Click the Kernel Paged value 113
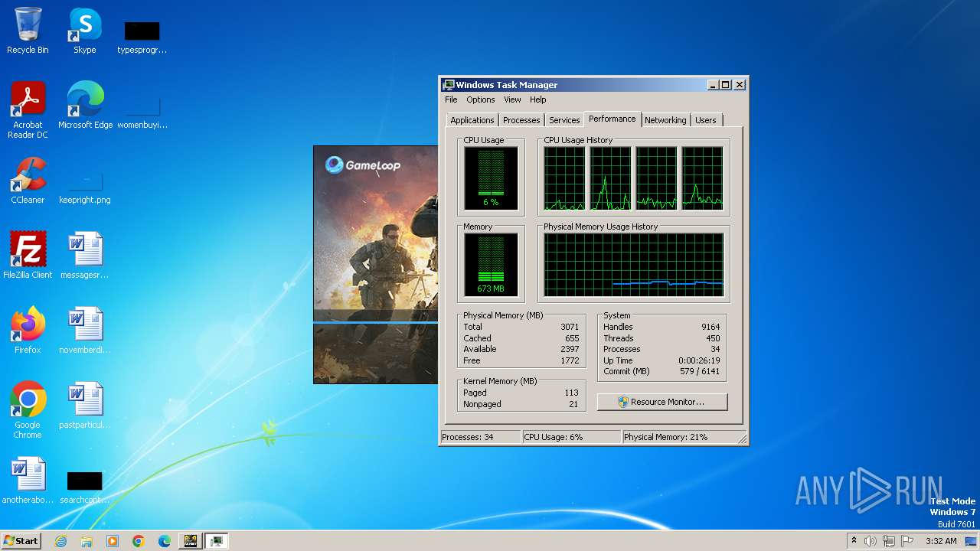 571,393
